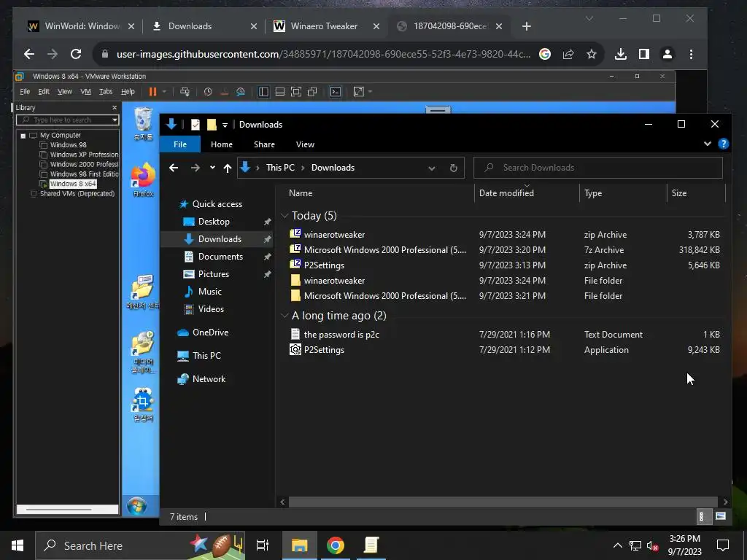Open VMware File menu
Image resolution: width=747 pixels, height=560 pixels.
(x=25, y=91)
